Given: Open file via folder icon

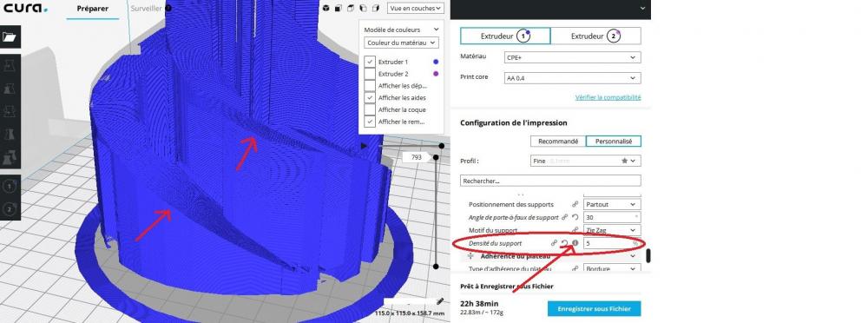Looking at the screenshot, I should click(x=10, y=37).
